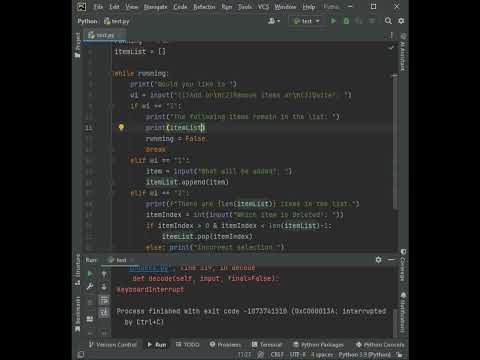Open the test run configuration dropdown
Image resolution: width=480 pixels, height=360 pixels.
coord(306,21)
